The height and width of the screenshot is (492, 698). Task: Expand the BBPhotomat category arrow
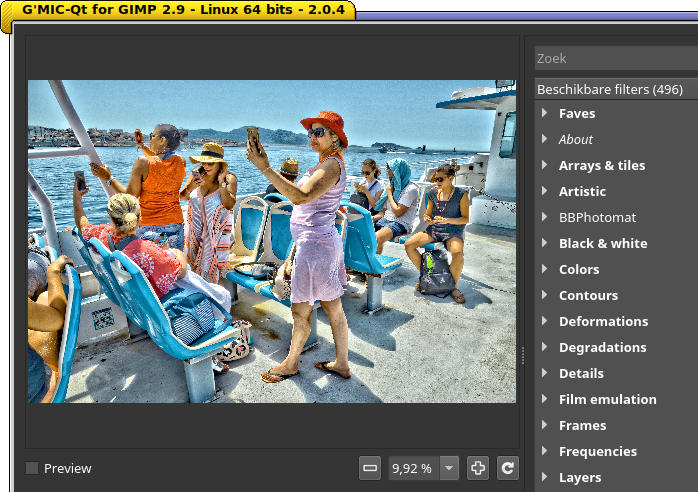[544, 217]
